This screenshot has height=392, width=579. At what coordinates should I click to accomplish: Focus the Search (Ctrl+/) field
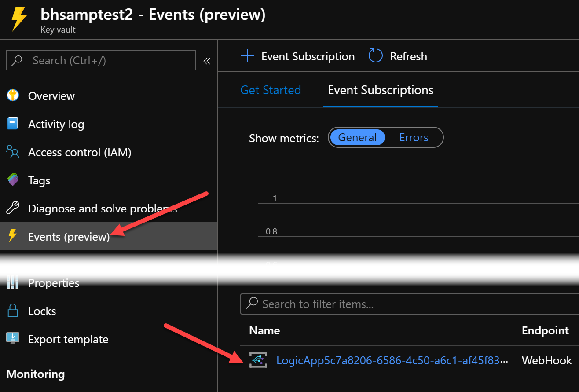tap(101, 60)
